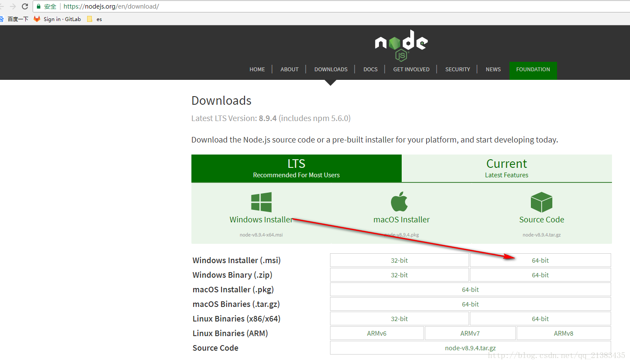Download macOS Installer (.pkg) 64-bit
The height and width of the screenshot is (364, 630).
tap(470, 290)
